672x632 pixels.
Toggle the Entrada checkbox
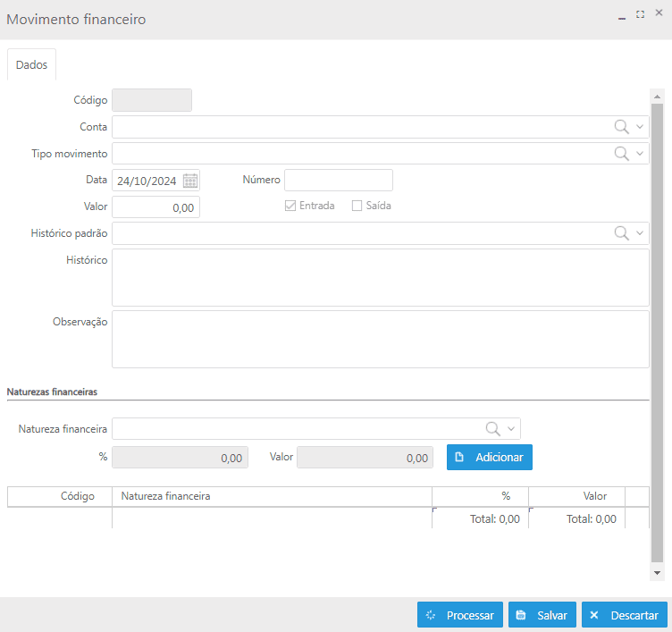click(290, 206)
